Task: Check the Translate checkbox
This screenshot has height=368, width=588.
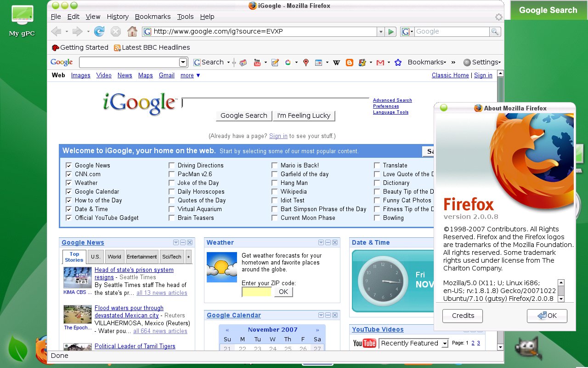Action: [377, 166]
